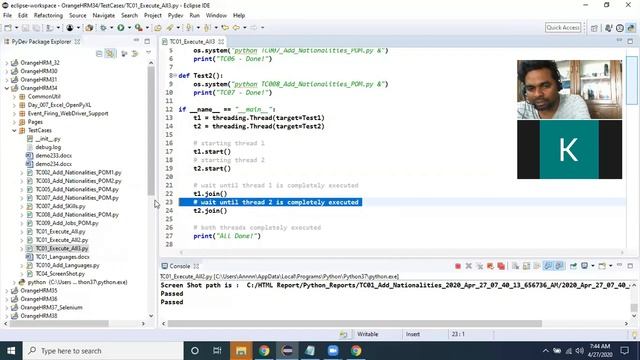
Task: Click the green Run button in toolbar
Action: (121, 27)
